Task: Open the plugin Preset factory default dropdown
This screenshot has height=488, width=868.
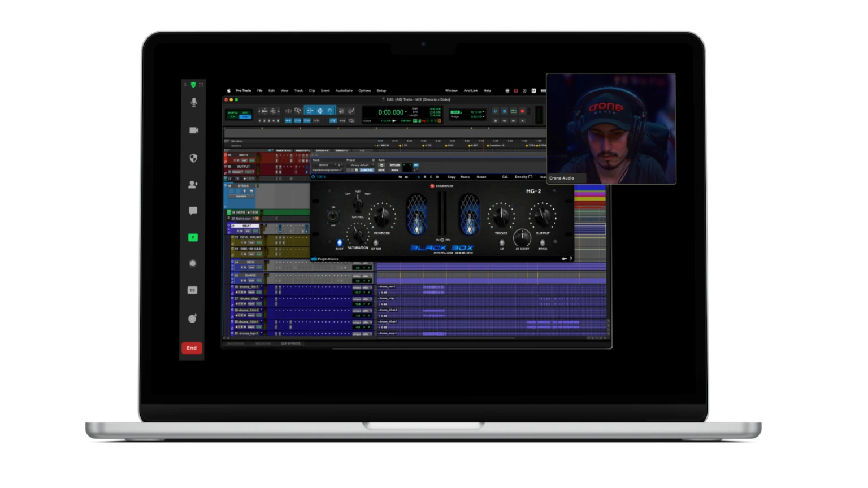Action: 359,165
